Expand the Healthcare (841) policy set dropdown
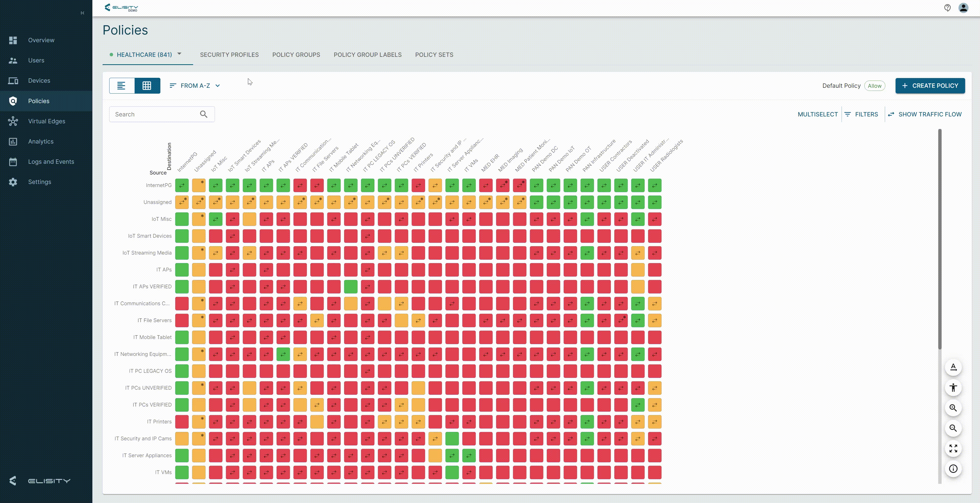 [x=179, y=54]
